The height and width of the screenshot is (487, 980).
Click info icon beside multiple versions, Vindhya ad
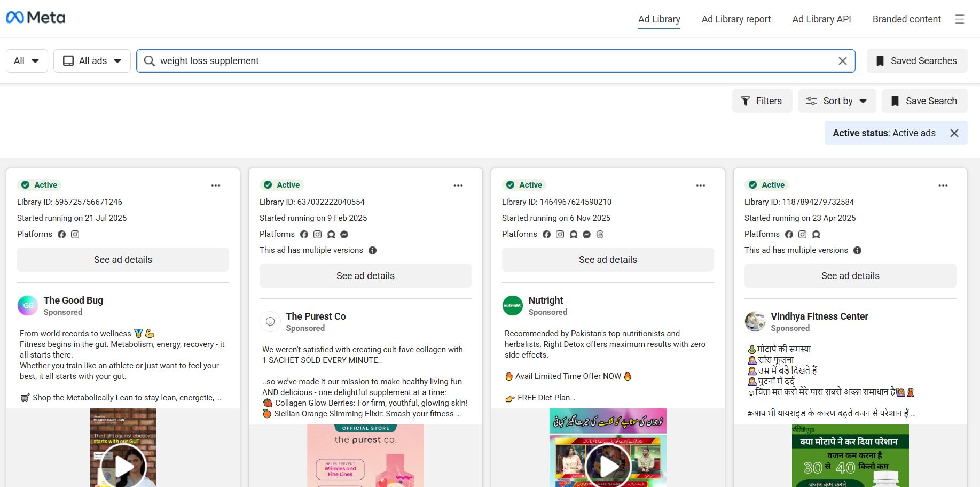[858, 250]
